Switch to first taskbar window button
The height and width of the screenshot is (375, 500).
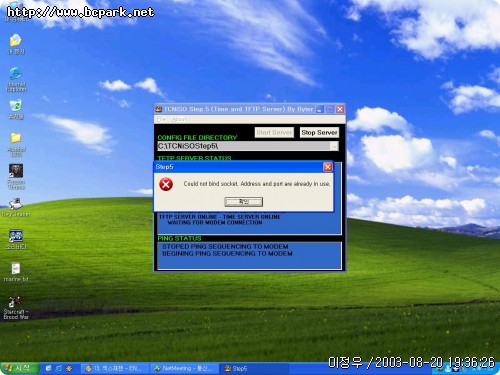click(x=115, y=368)
